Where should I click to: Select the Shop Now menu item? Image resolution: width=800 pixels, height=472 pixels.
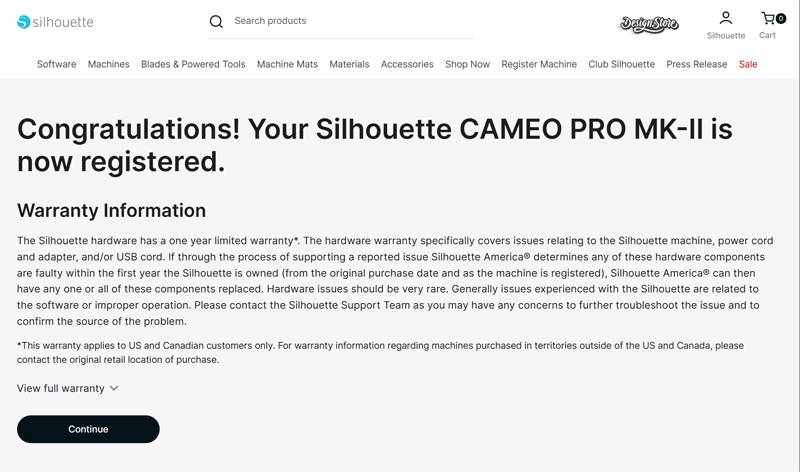point(467,64)
